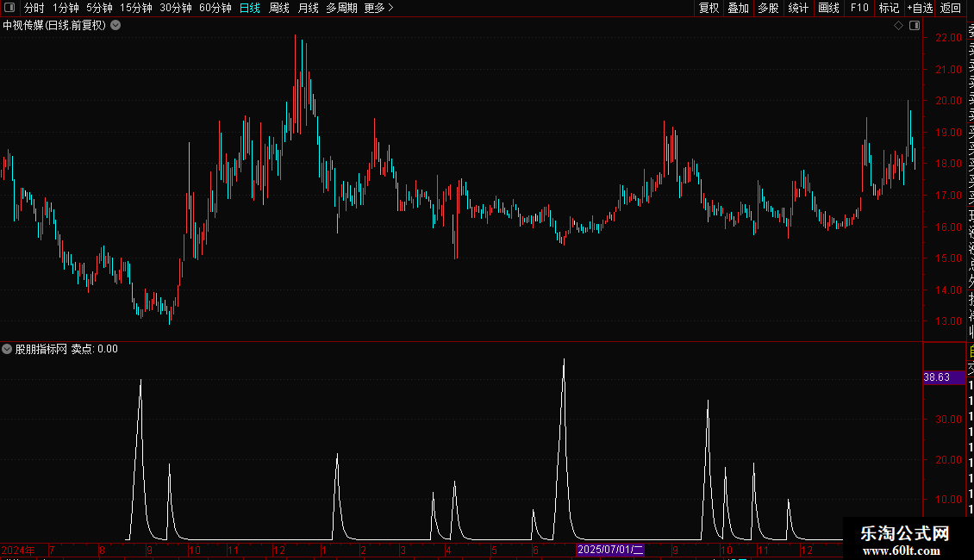Select the 5分钟 period

(x=99, y=8)
